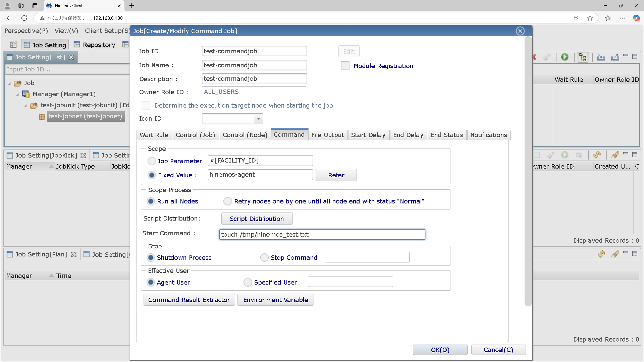Image resolution: width=644 pixels, height=362 pixels.
Task: Click the green Run job icon
Action: point(565,57)
